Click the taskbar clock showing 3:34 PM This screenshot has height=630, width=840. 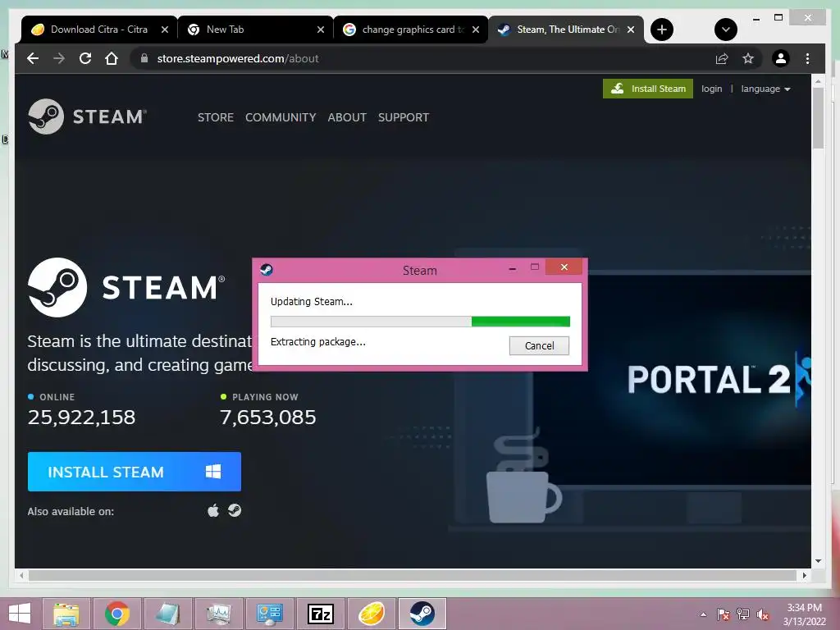[804, 614]
